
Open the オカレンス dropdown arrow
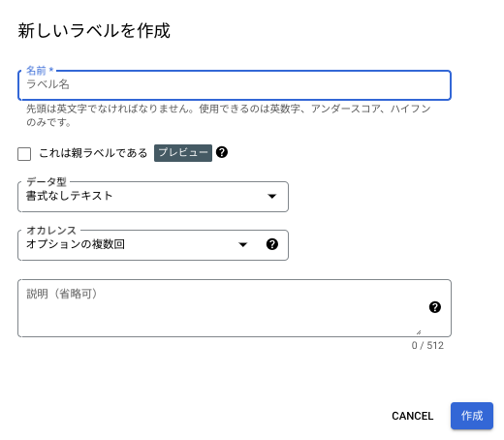coord(243,244)
